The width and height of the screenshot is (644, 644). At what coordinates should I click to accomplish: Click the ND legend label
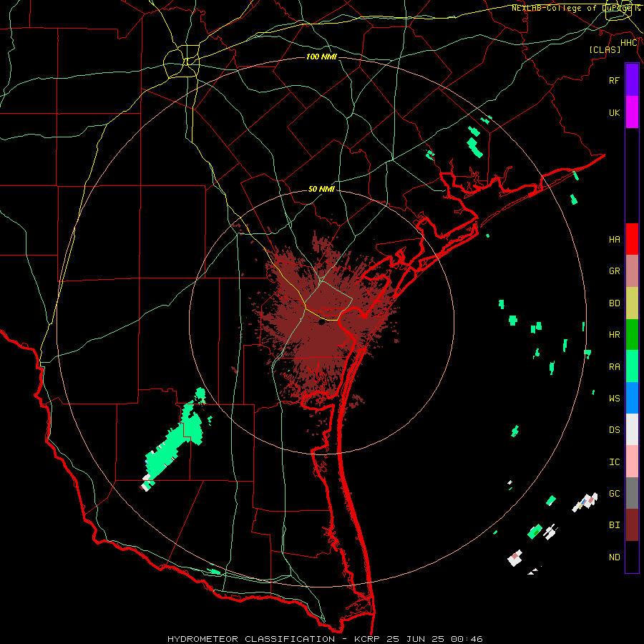click(x=614, y=557)
